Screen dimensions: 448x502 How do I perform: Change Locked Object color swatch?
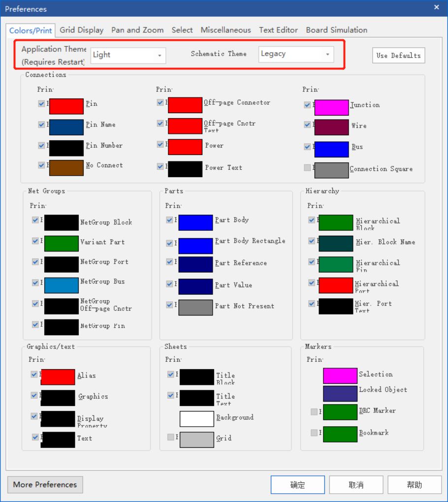(x=340, y=393)
